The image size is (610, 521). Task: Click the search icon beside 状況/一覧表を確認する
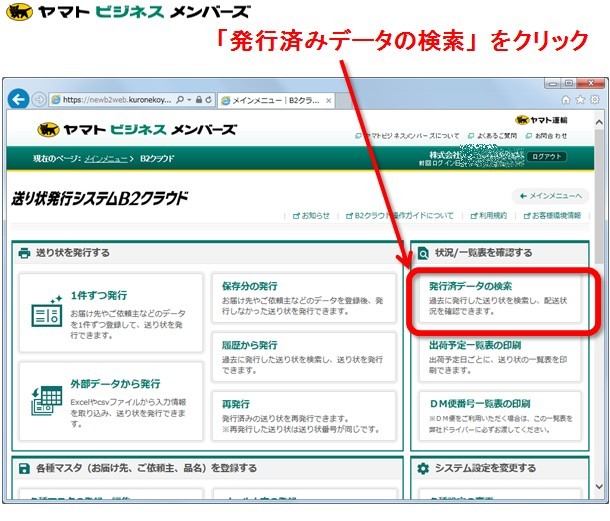coord(423,253)
